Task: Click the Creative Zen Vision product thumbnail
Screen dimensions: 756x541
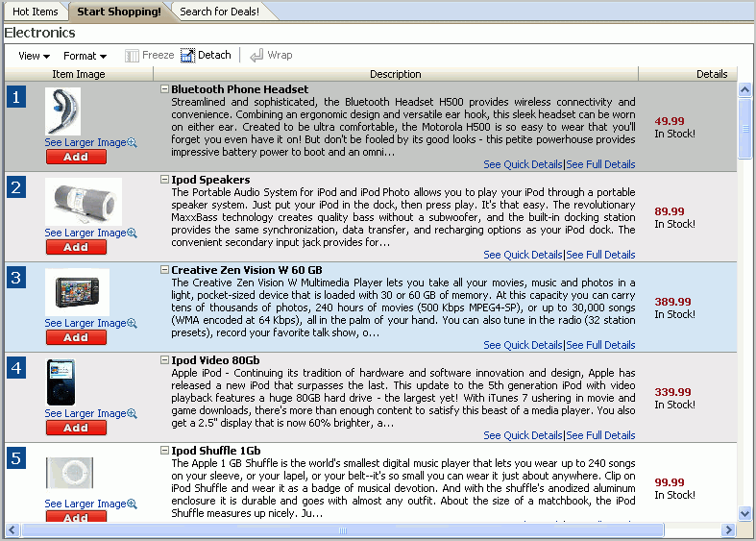Action: (77, 292)
